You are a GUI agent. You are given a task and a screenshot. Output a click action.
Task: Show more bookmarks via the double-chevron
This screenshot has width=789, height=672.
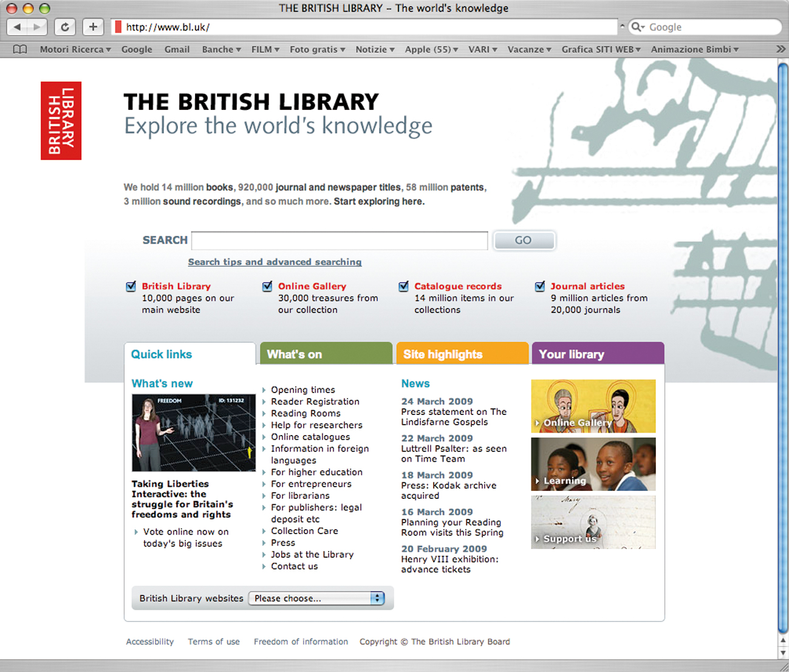pyautogui.click(x=780, y=49)
